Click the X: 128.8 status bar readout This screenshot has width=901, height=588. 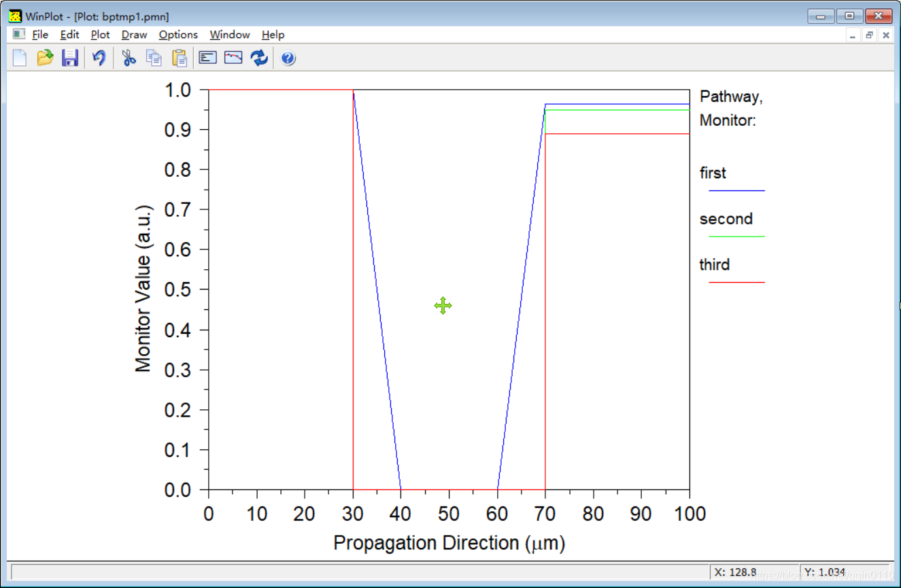[736, 572]
